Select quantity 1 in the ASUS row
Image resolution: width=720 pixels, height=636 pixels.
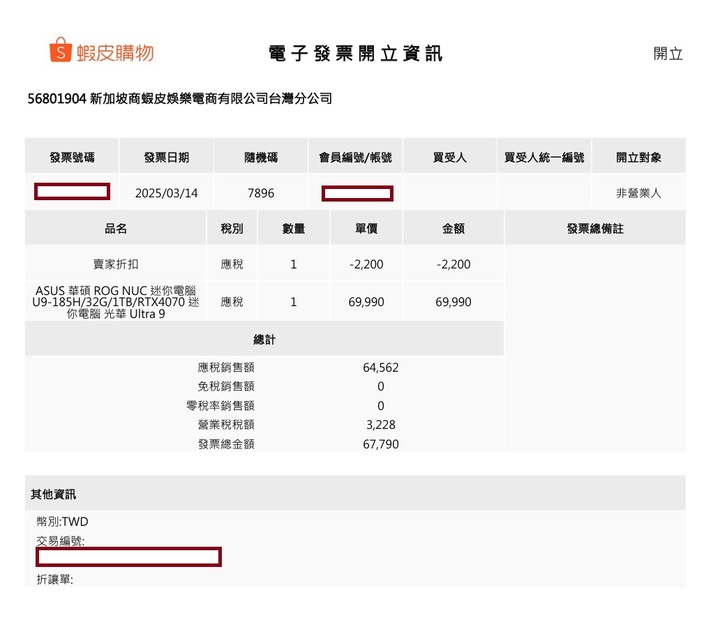pyautogui.click(x=293, y=302)
